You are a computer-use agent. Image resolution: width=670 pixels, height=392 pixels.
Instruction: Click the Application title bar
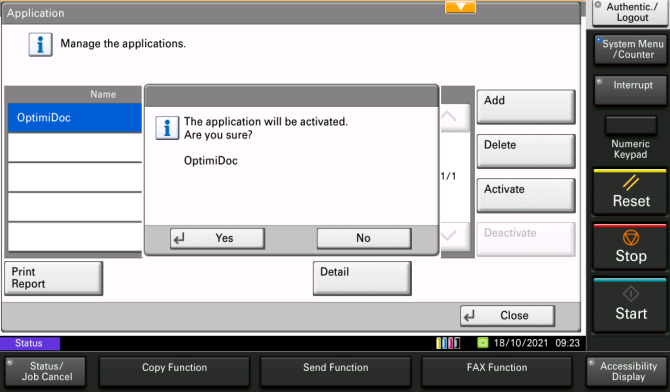pos(291,13)
